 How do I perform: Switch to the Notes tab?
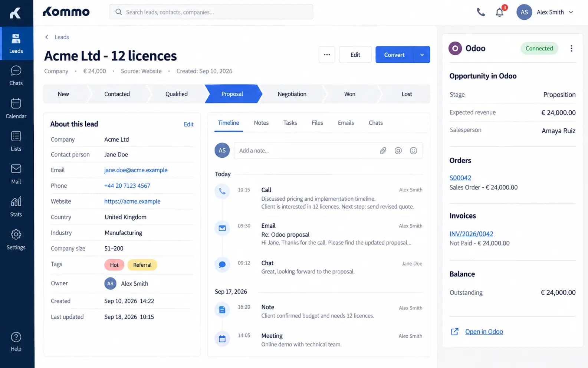pyautogui.click(x=261, y=123)
